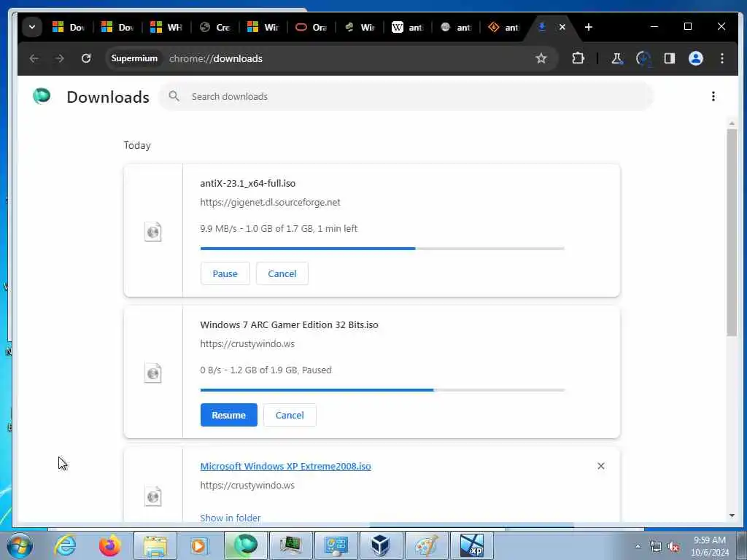Click the muted volume tray icon
747x560 pixels.
[673, 547]
